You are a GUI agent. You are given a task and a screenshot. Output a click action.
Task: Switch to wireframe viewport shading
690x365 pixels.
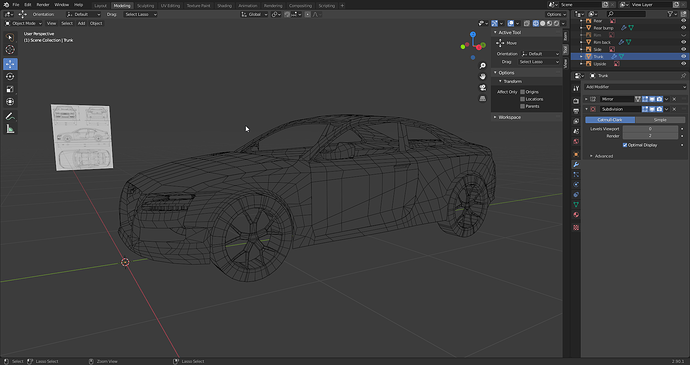536,23
